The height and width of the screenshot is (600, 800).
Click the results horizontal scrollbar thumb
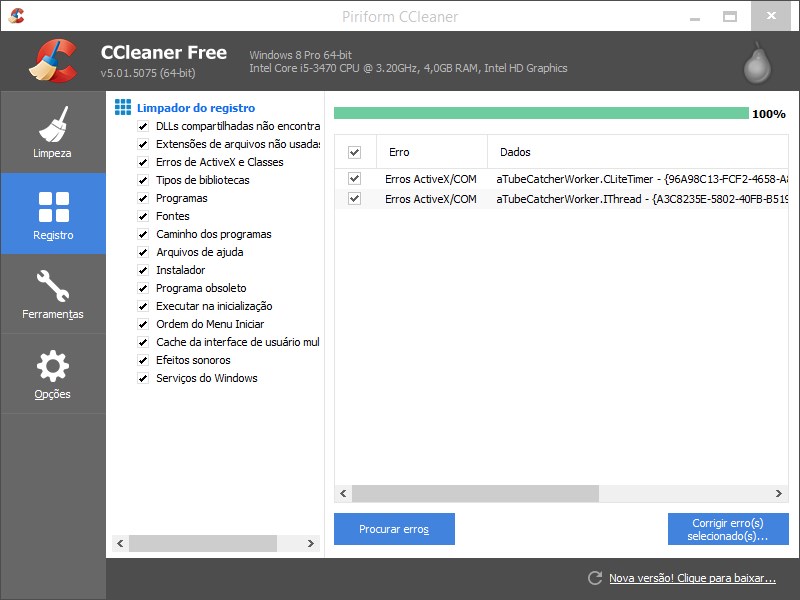click(475, 493)
